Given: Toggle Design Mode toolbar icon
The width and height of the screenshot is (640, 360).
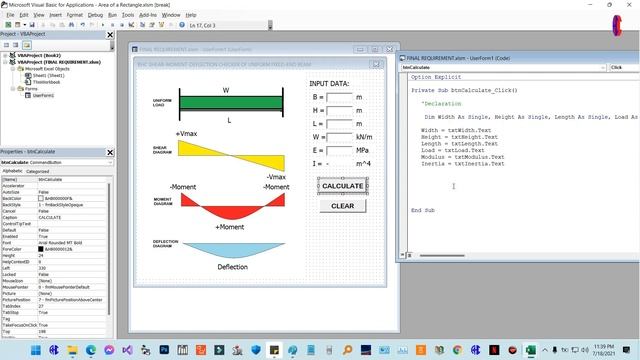Looking at the screenshot, I should 131,25.
